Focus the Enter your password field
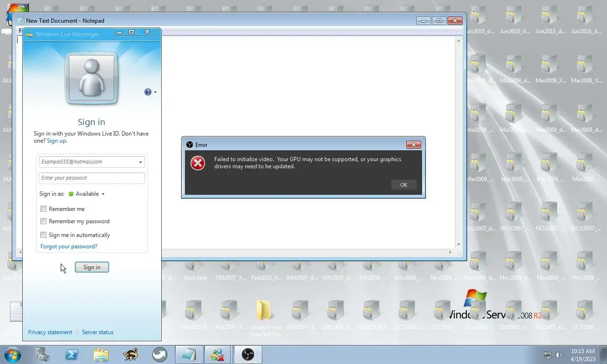 coord(92,178)
